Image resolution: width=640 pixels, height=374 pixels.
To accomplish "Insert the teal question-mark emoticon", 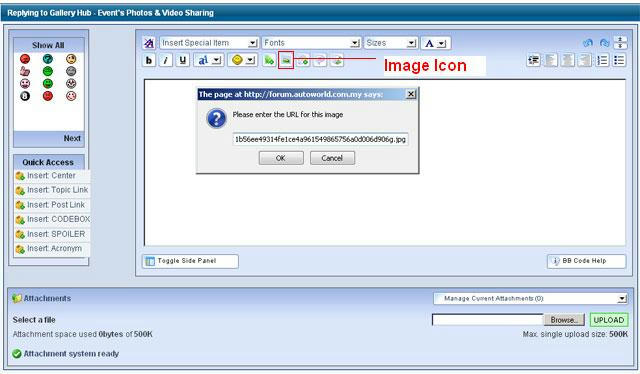I will [48, 59].
